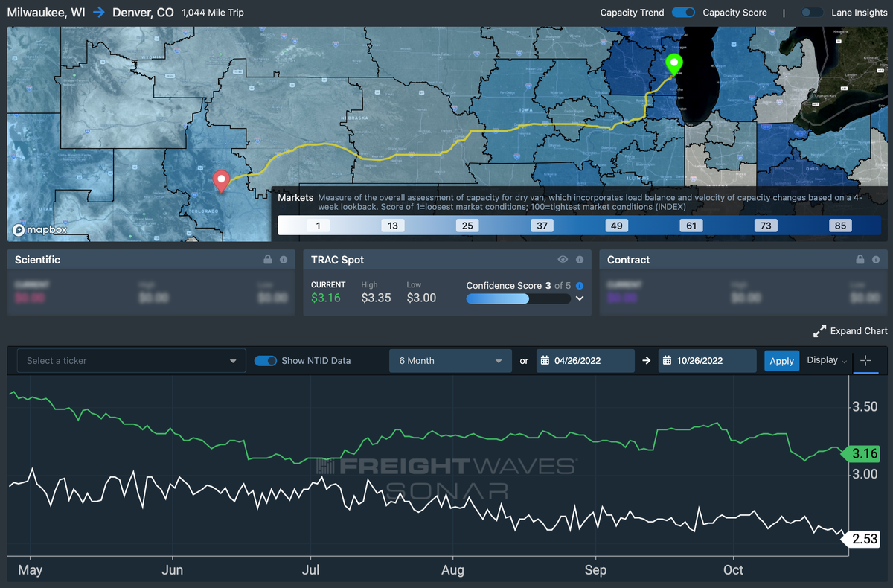
Task: Click the Apply button
Action: pyautogui.click(x=781, y=361)
